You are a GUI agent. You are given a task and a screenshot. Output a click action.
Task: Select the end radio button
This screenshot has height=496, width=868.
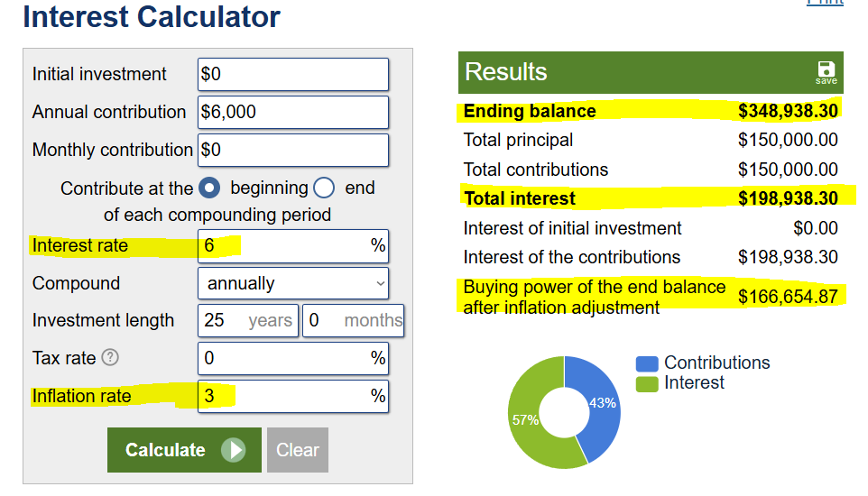point(324,188)
